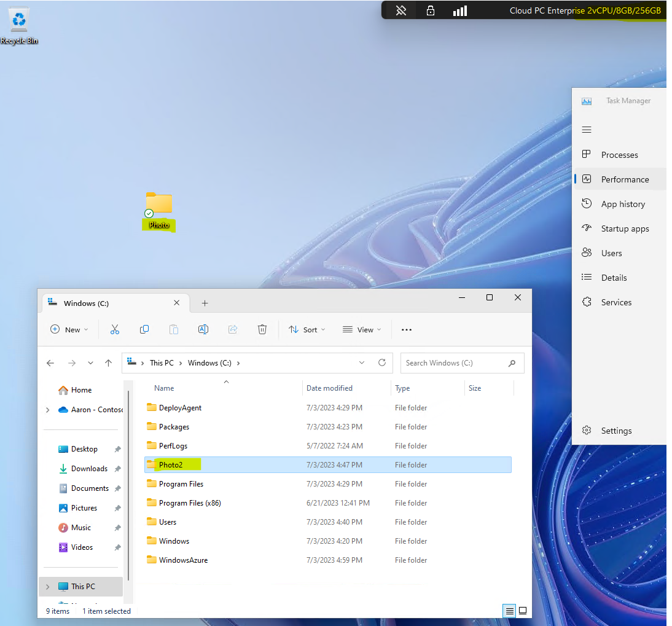Open App history in Task Manager

(620, 204)
